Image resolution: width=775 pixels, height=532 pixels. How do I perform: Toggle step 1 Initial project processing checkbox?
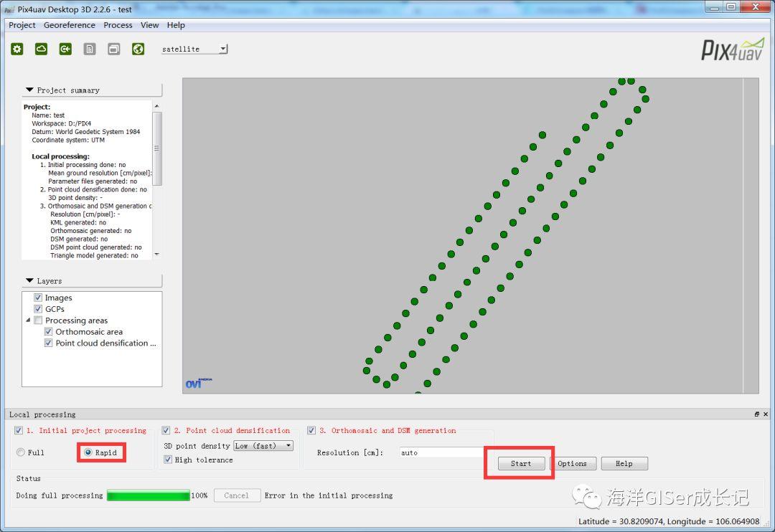point(18,430)
